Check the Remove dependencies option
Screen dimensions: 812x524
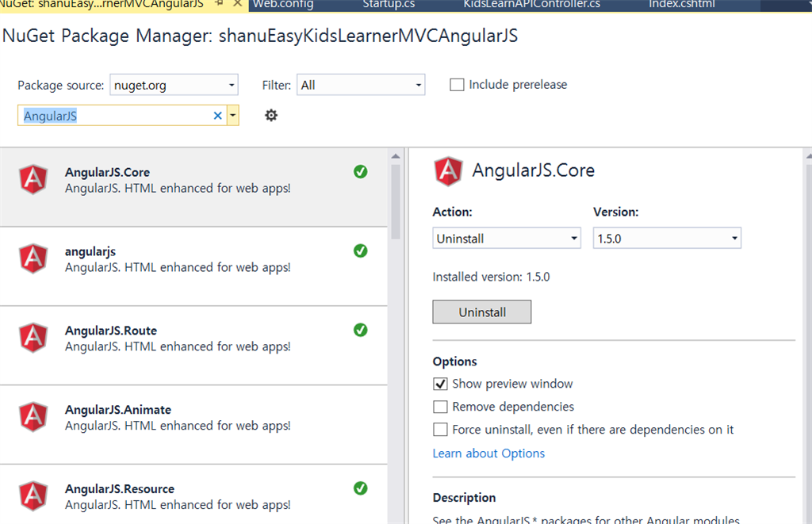[x=441, y=407]
